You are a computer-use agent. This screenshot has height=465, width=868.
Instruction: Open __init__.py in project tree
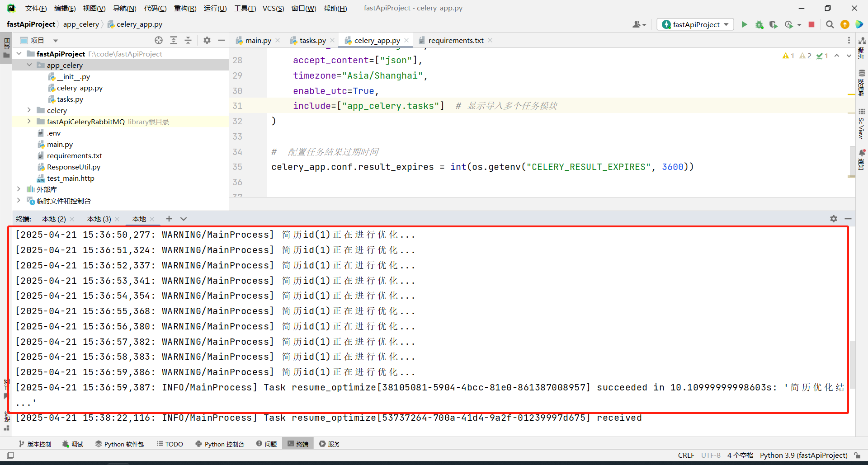click(73, 76)
